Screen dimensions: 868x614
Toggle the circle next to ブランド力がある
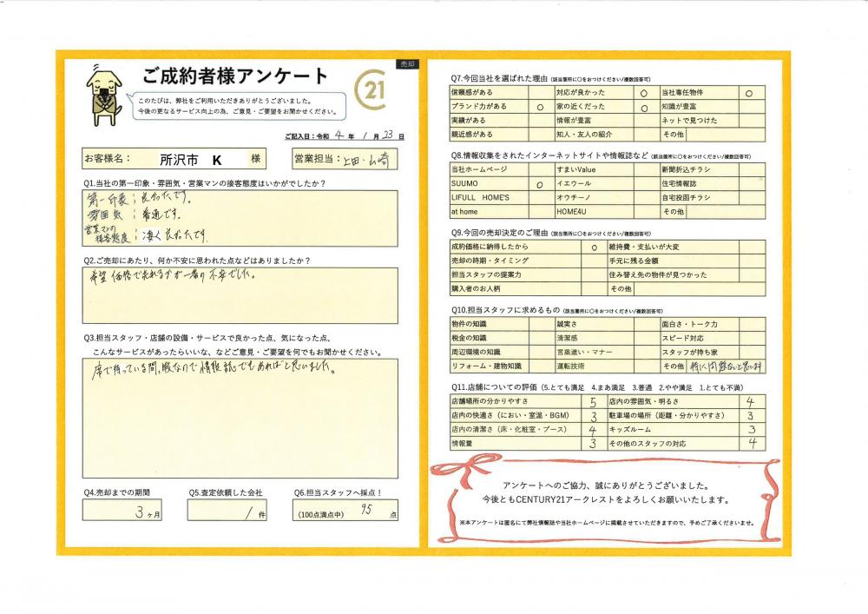(540, 108)
